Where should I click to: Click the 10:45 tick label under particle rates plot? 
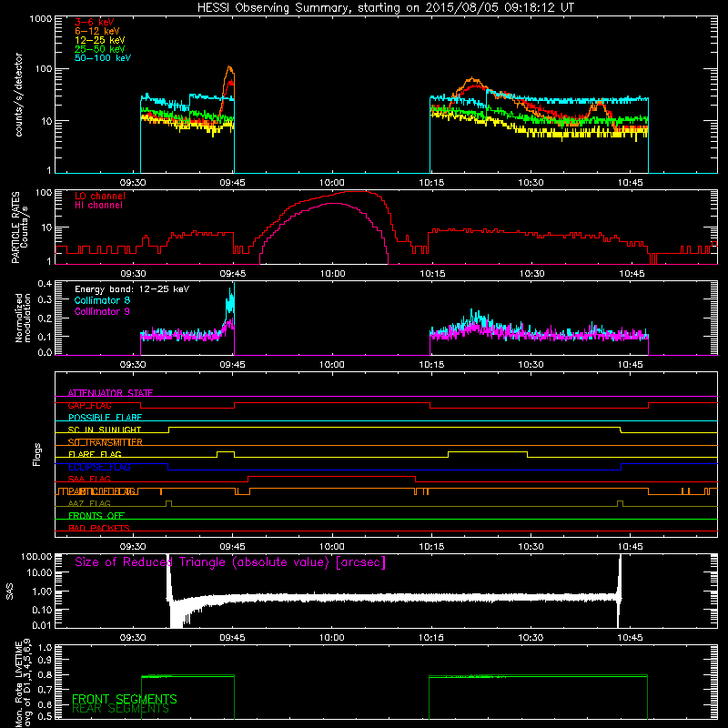pos(632,274)
